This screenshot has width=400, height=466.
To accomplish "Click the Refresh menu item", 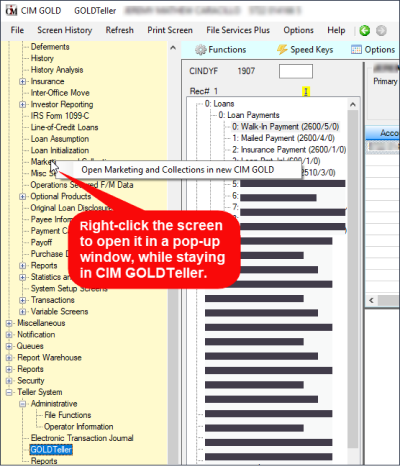I will click(x=119, y=30).
